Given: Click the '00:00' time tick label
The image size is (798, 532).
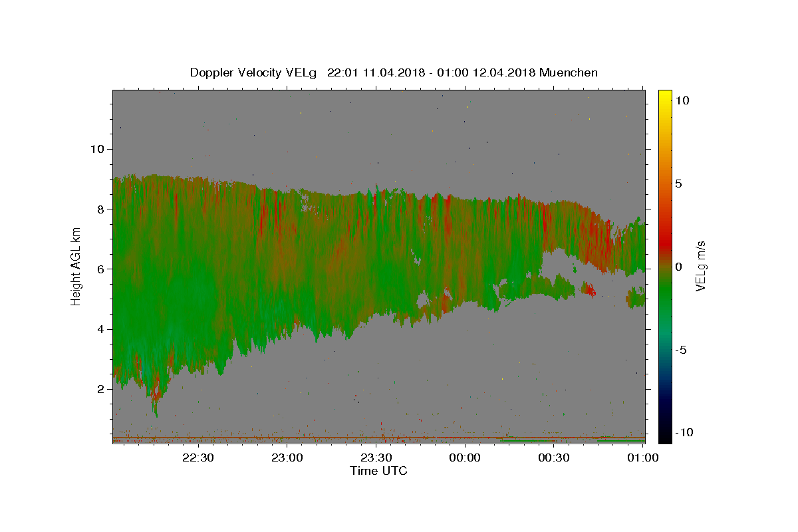Looking at the screenshot, I should click(464, 458).
